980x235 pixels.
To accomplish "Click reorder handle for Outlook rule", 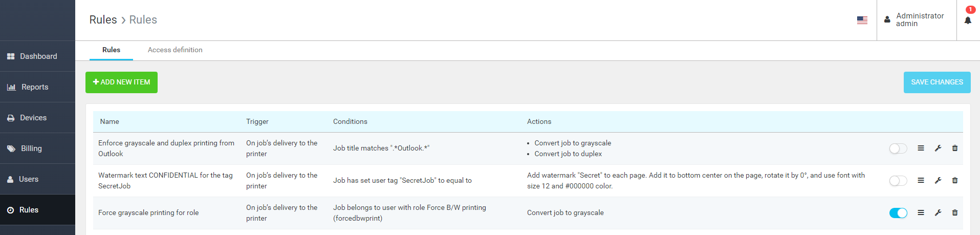I will pos(921,148).
